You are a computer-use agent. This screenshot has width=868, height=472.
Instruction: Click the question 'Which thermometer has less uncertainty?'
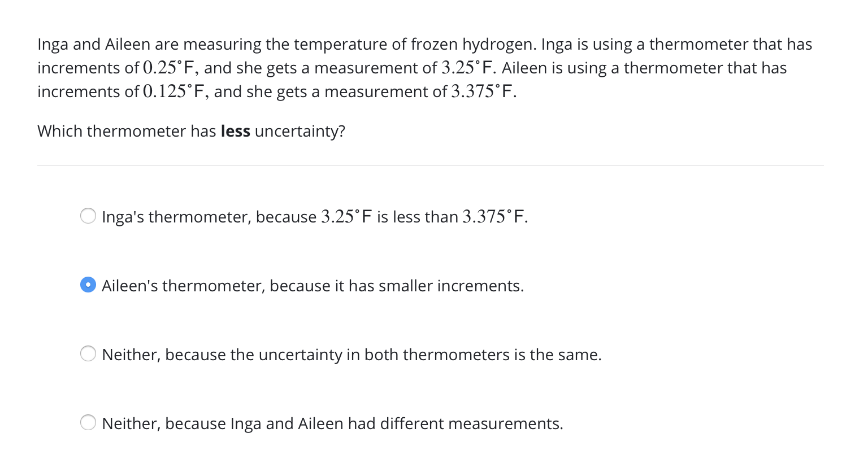[x=192, y=131]
